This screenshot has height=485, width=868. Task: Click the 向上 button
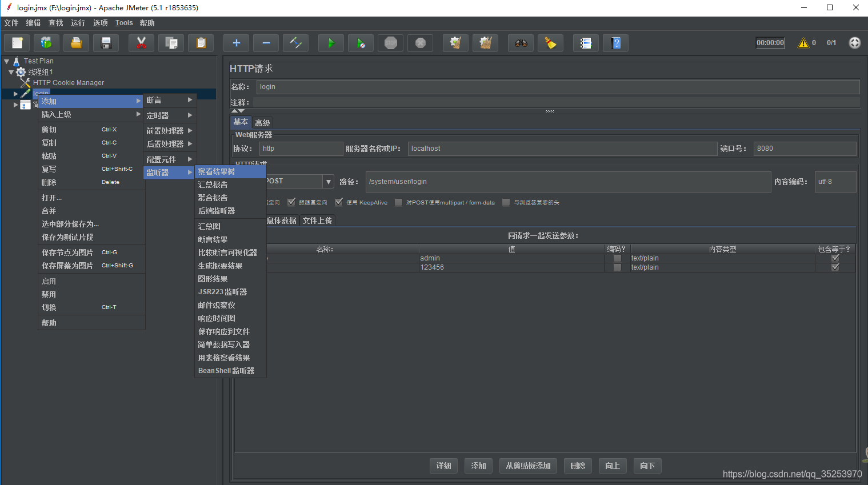pyautogui.click(x=613, y=466)
